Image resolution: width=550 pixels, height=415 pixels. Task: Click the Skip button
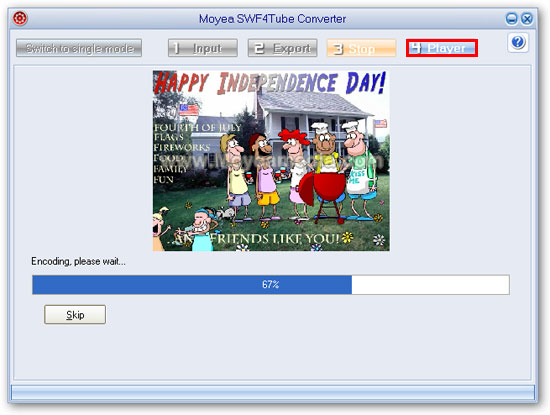[75, 314]
